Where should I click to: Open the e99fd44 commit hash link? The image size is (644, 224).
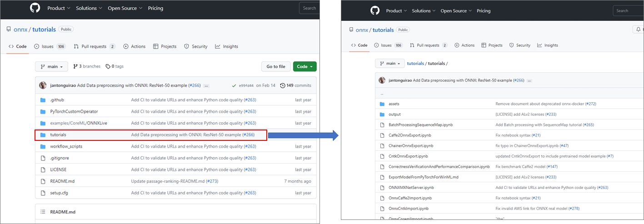coord(246,85)
